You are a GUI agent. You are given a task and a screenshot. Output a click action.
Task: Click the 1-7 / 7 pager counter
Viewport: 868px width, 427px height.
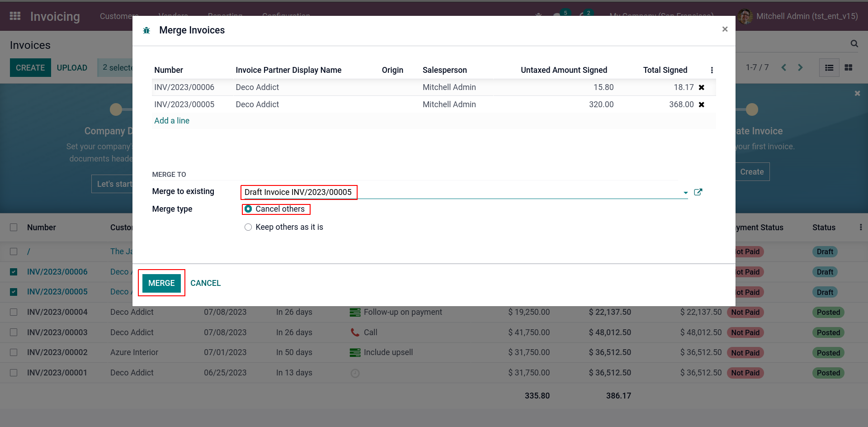click(x=757, y=67)
